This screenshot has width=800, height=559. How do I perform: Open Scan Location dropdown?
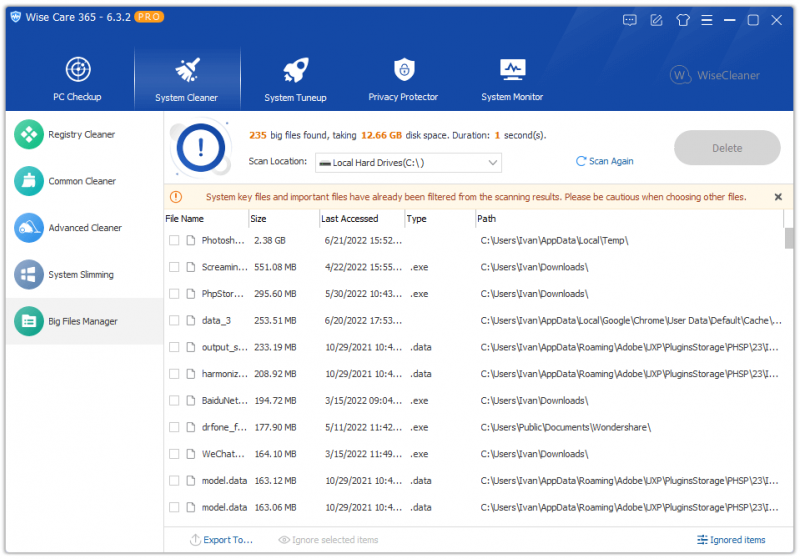coord(408,163)
